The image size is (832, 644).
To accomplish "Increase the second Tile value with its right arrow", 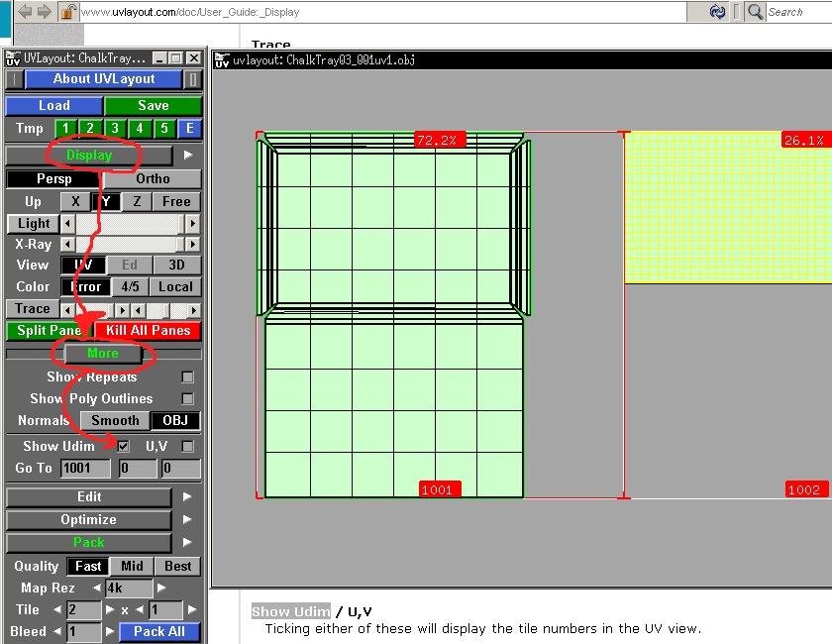I will pyautogui.click(x=192, y=609).
